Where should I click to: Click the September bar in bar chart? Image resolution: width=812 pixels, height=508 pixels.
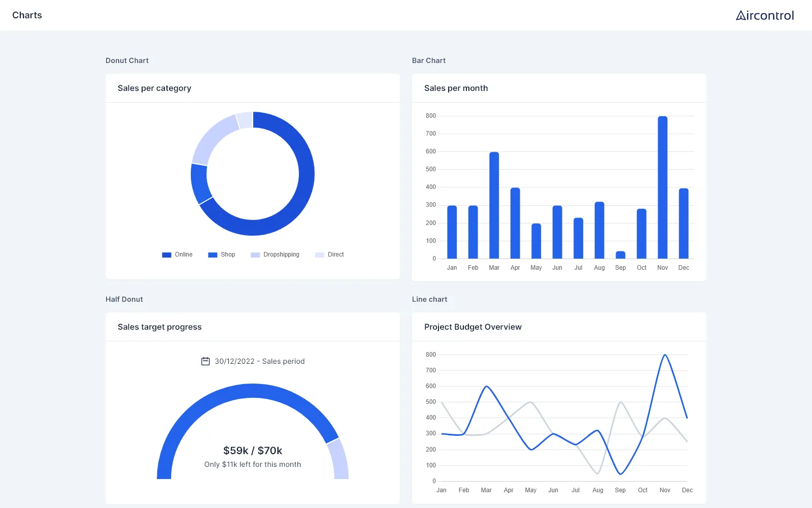[621, 255]
